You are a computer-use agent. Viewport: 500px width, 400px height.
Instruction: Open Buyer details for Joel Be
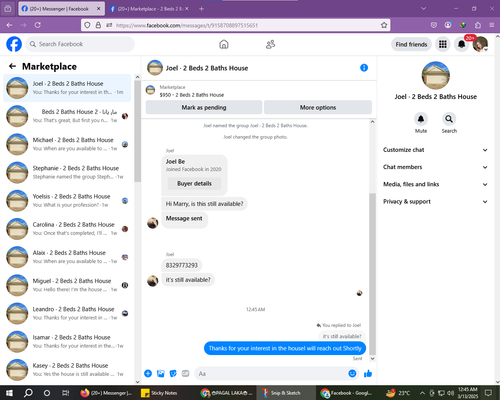click(194, 183)
